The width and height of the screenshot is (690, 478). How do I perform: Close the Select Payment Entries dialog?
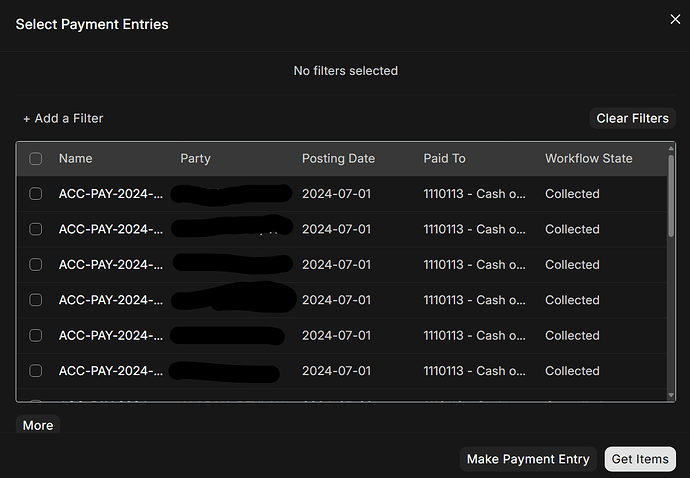coord(675,19)
